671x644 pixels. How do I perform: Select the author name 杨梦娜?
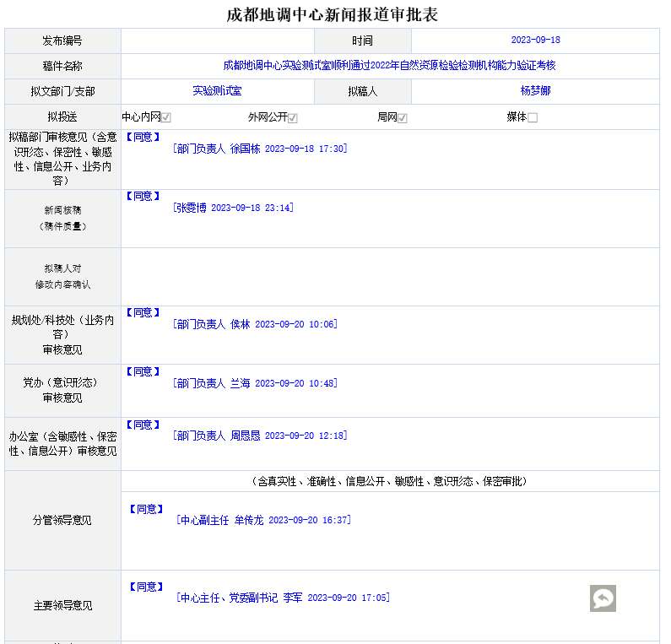(x=535, y=91)
